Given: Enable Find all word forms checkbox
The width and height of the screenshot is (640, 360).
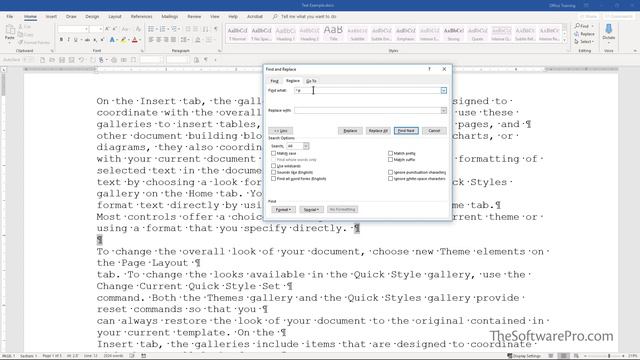Looking at the screenshot, I should coord(273,179).
